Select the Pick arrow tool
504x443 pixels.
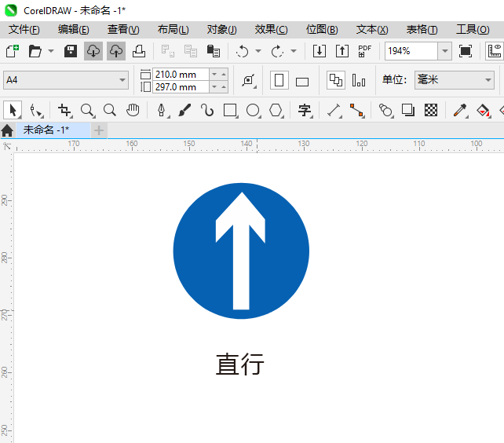13,110
